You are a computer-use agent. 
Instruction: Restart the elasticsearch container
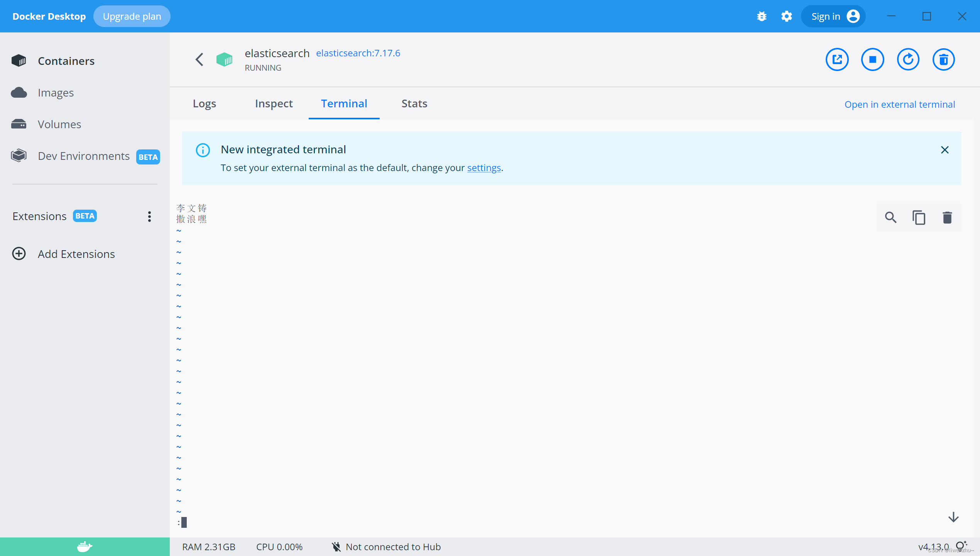pos(908,59)
